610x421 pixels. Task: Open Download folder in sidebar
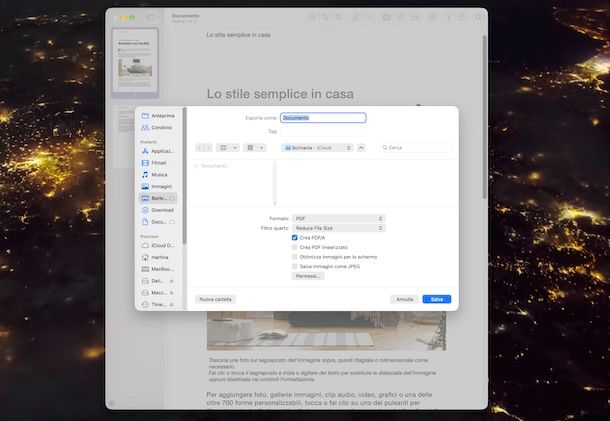click(158, 210)
